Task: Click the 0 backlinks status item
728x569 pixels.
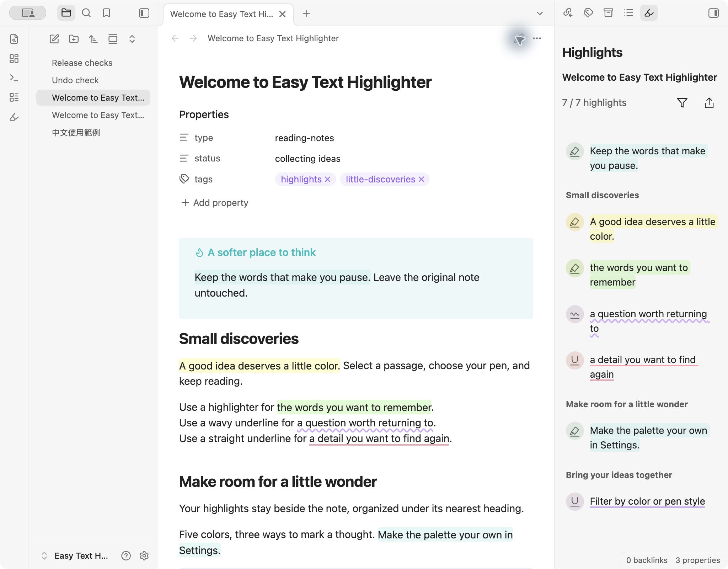Action: 647,560
